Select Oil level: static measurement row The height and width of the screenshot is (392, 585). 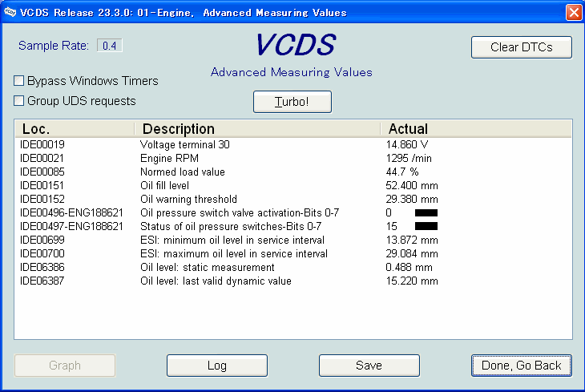click(207, 268)
